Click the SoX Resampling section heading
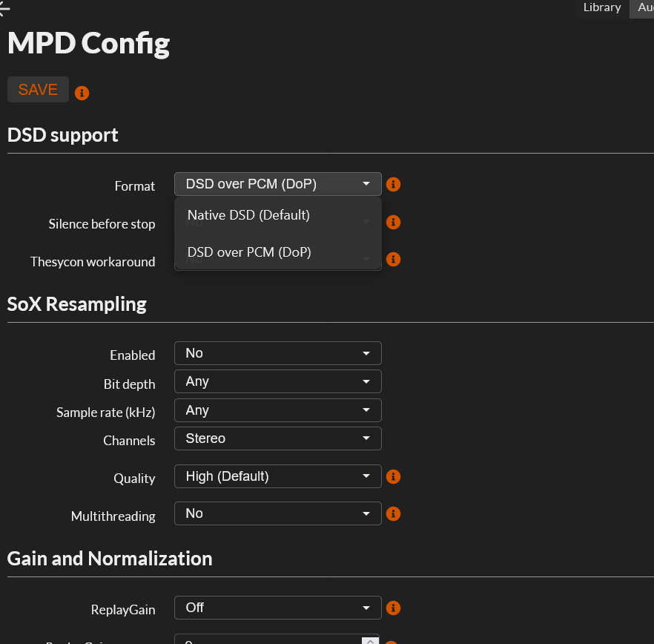The height and width of the screenshot is (644, 654). pyautogui.click(x=77, y=304)
